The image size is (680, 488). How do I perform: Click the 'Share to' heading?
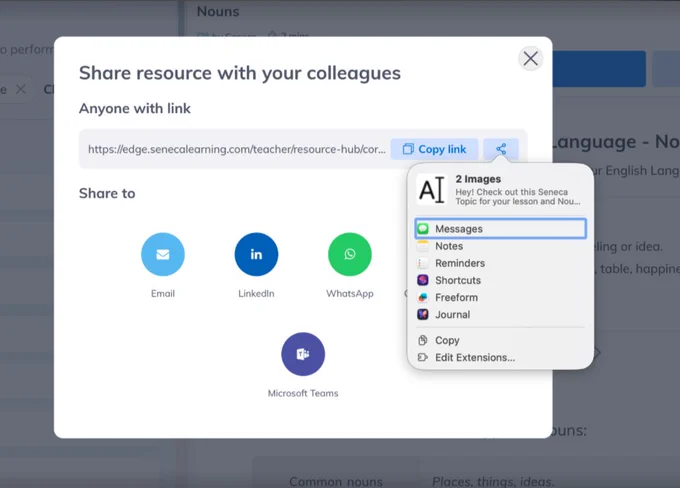click(x=107, y=193)
